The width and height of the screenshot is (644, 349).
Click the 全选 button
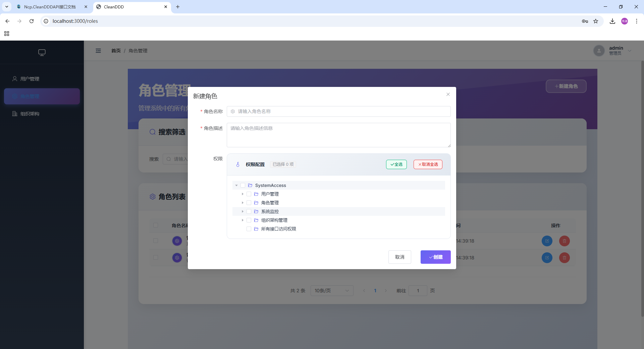point(396,164)
